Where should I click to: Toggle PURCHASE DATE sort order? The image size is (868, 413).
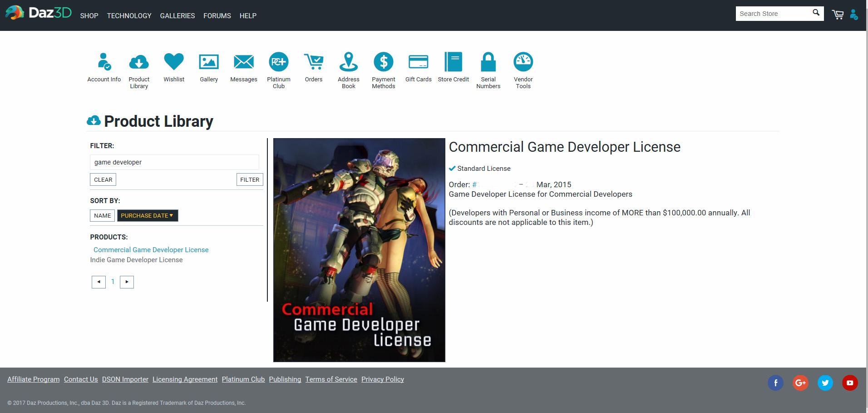pyautogui.click(x=148, y=215)
